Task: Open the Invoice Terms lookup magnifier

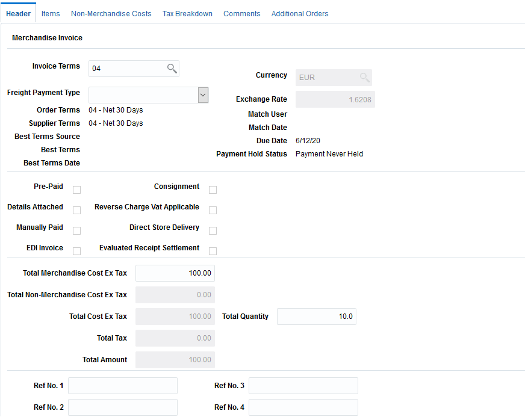Action: [x=172, y=68]
